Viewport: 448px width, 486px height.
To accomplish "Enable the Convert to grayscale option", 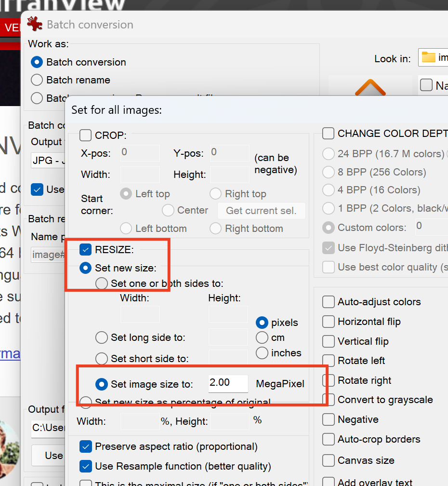I will point(329,400).
